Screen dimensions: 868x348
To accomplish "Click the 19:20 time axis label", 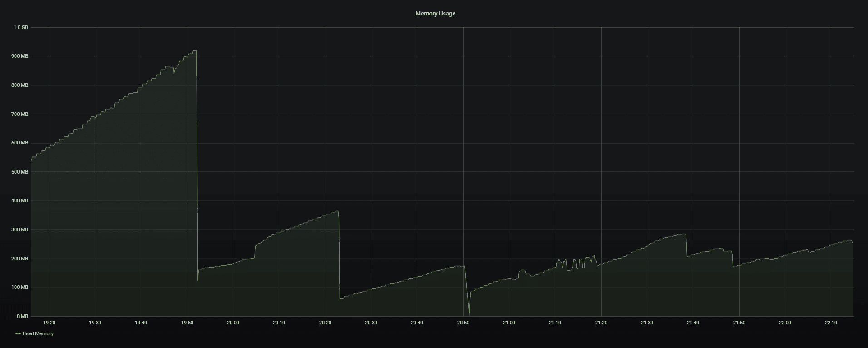I will click(x=49, y=323).
